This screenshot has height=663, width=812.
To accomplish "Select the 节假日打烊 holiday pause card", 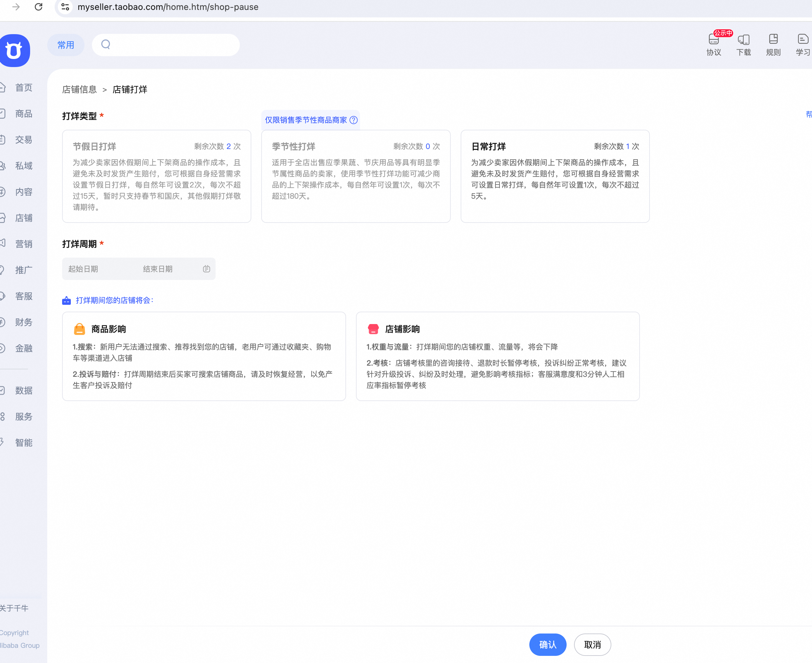I will (156, 176).
